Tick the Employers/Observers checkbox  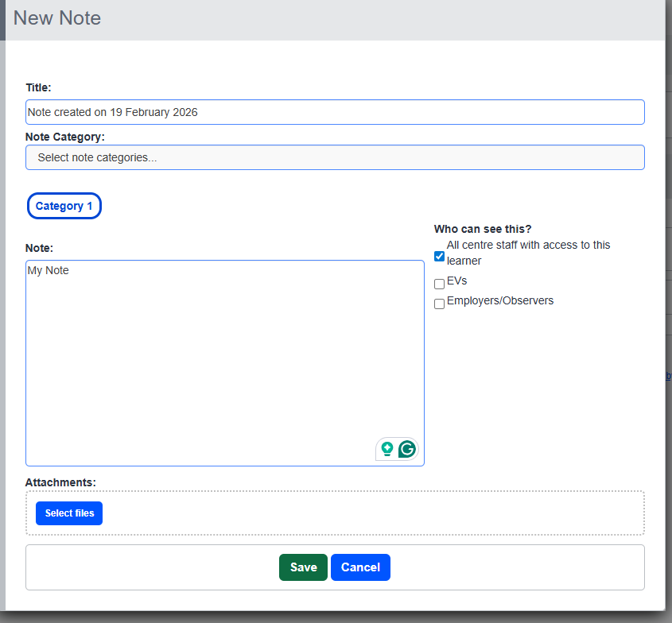point(439,304)
